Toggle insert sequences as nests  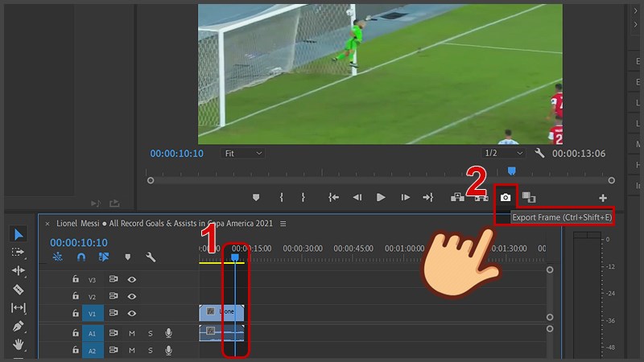57,257
